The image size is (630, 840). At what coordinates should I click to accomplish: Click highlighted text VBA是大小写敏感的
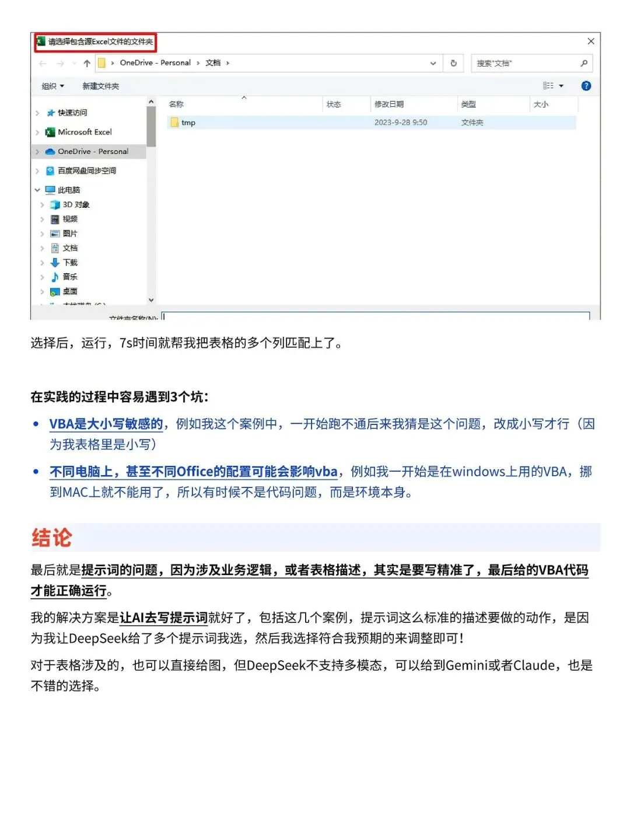click(106, 424)
